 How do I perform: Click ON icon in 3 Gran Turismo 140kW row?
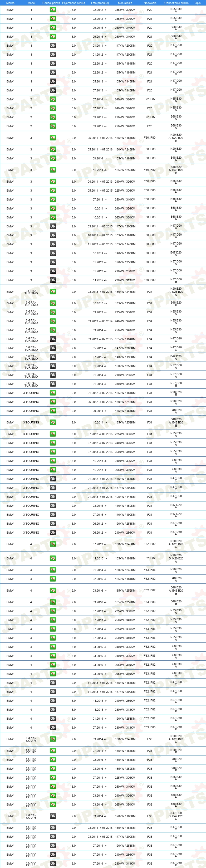pos(53,357)
